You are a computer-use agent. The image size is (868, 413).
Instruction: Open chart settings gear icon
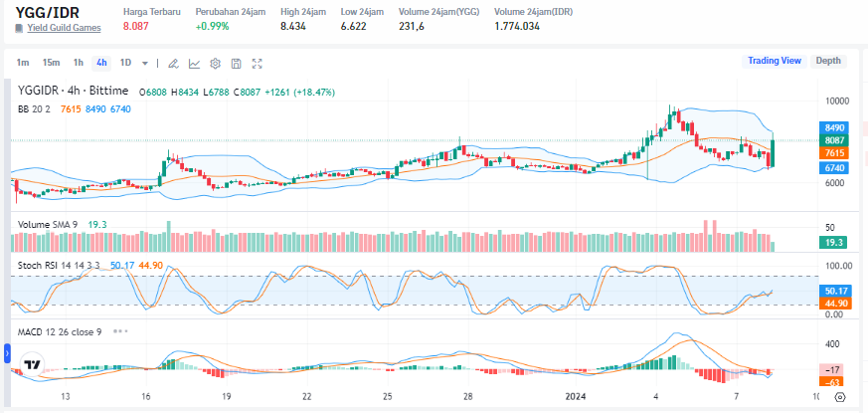click(216, 64)
